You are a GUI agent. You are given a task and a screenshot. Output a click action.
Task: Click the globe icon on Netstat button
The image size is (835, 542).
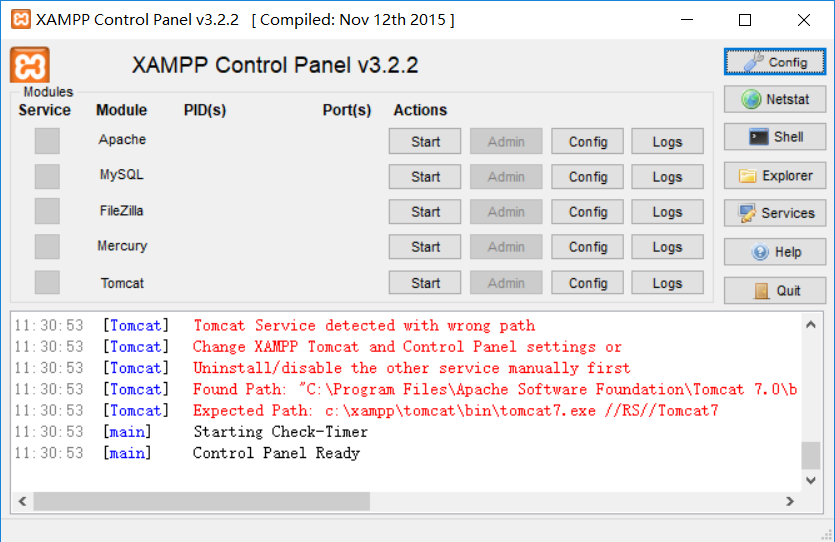pyautogui.click(x=751, y=99)
